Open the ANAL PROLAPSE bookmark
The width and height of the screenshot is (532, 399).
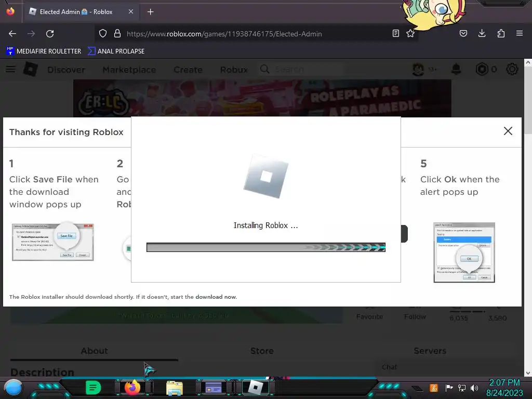pos(116,51)
